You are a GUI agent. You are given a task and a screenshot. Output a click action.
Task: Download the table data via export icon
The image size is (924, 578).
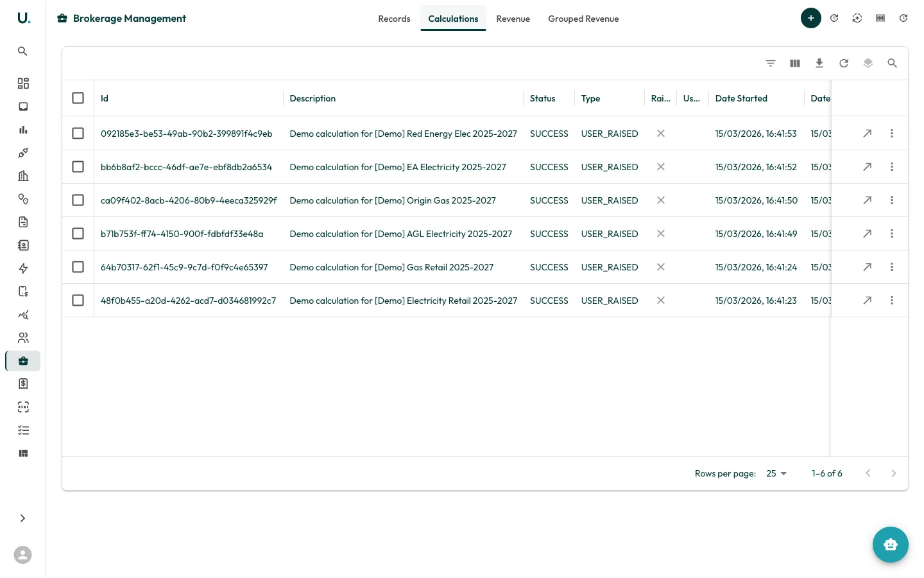(819, 63)
